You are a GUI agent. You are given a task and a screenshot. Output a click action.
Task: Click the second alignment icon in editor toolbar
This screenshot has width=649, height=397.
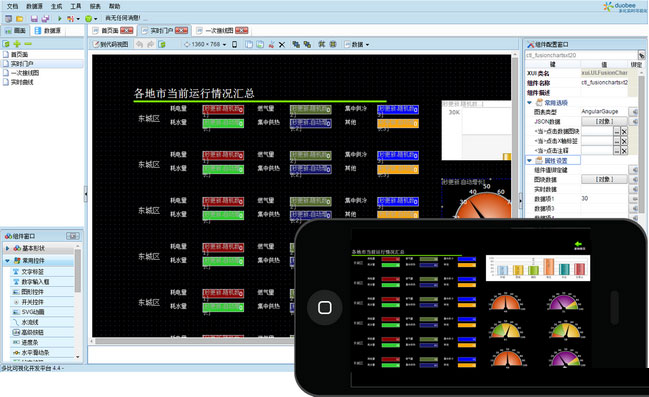click(333, 44)
